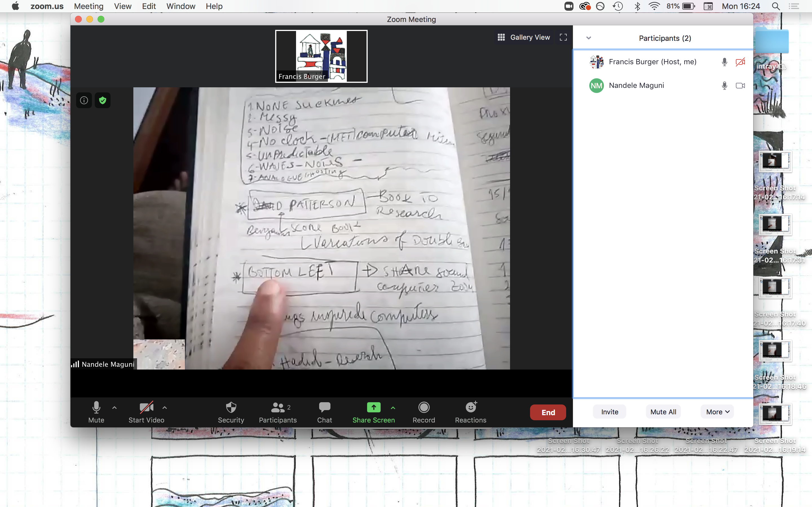Click the green encryption shield icon

[103, 100]
